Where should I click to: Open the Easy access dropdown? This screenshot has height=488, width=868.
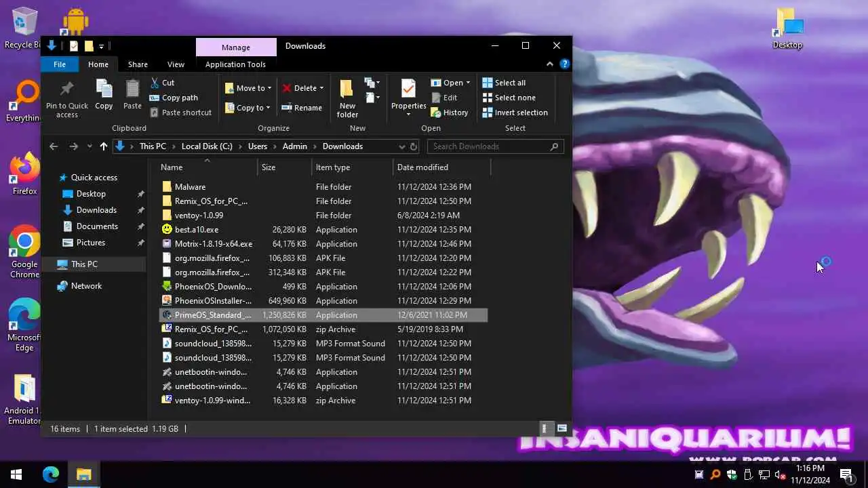click(x=372, y=98)
